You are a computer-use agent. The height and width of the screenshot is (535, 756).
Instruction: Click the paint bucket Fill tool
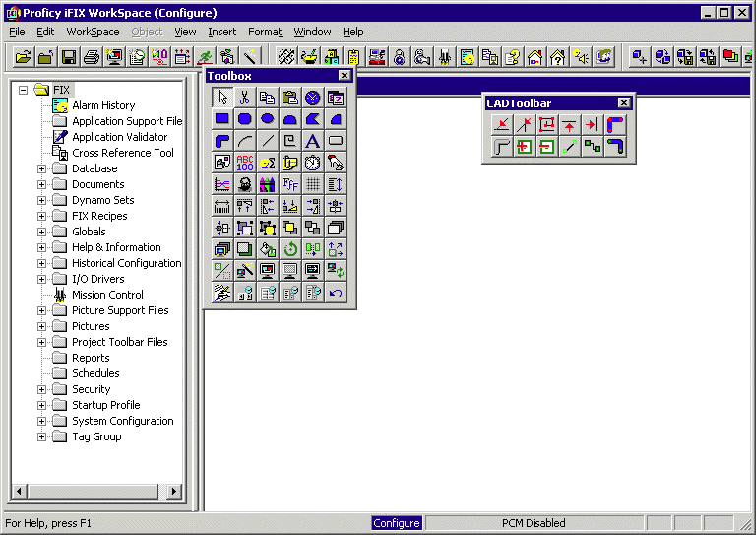[x=268, y=249]
